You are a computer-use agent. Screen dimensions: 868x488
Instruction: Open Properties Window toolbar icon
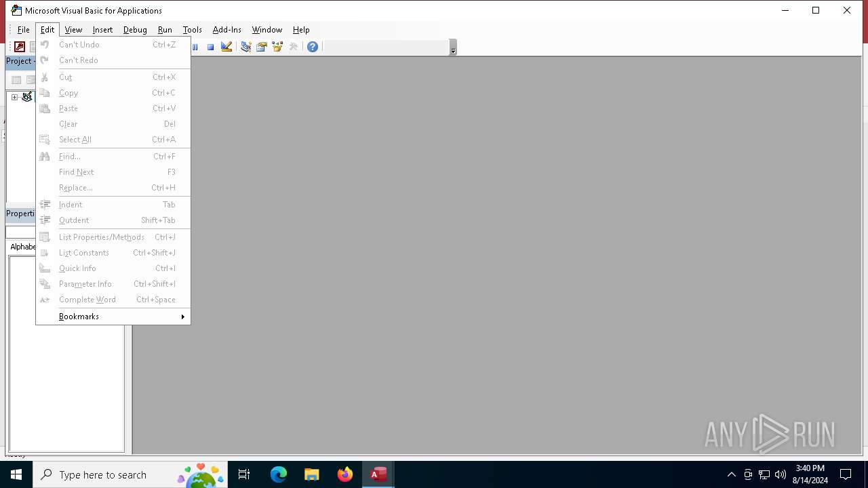point(261,47)
